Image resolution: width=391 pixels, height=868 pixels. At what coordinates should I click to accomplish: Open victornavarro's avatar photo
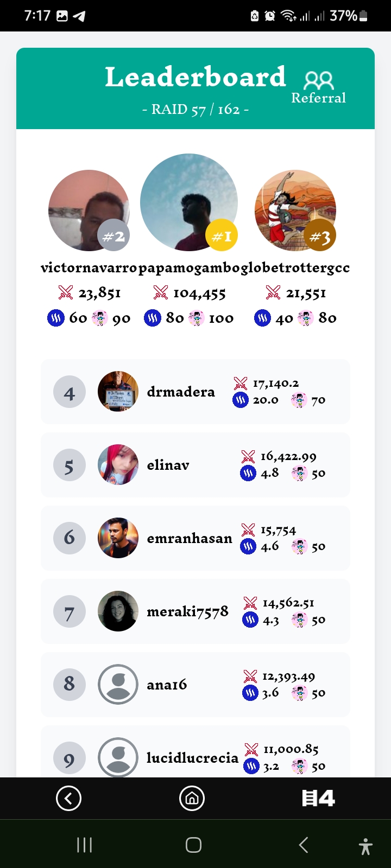89,210
